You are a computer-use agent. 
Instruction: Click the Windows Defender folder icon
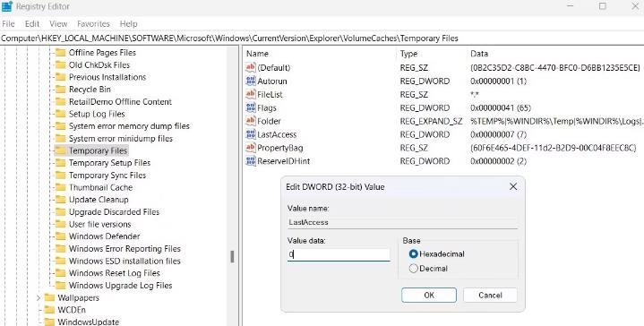pos(60,236)
